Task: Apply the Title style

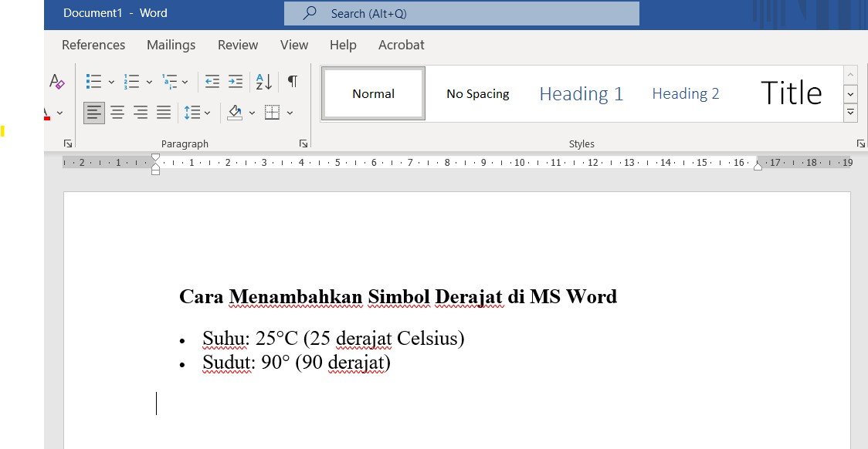Action: pos(791,94)
